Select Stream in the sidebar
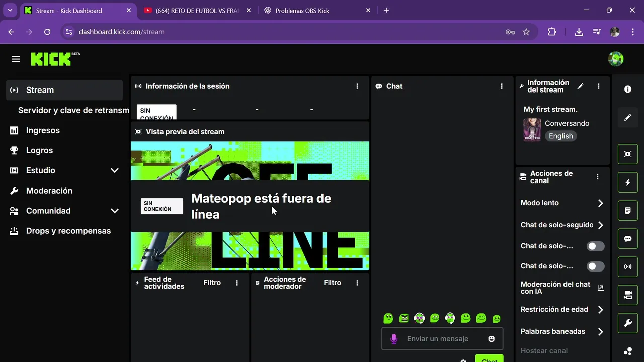The image size is (644, 362). pos(64,90)
